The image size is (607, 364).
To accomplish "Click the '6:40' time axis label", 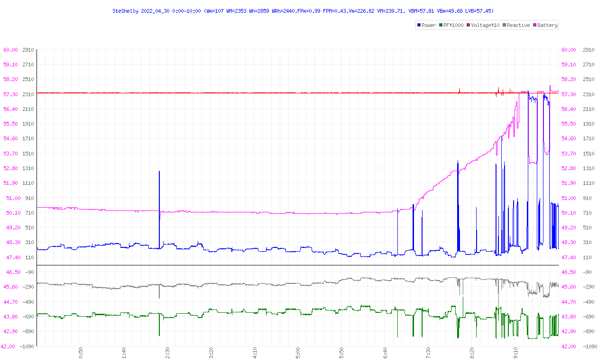I will (x=385, y=354).
